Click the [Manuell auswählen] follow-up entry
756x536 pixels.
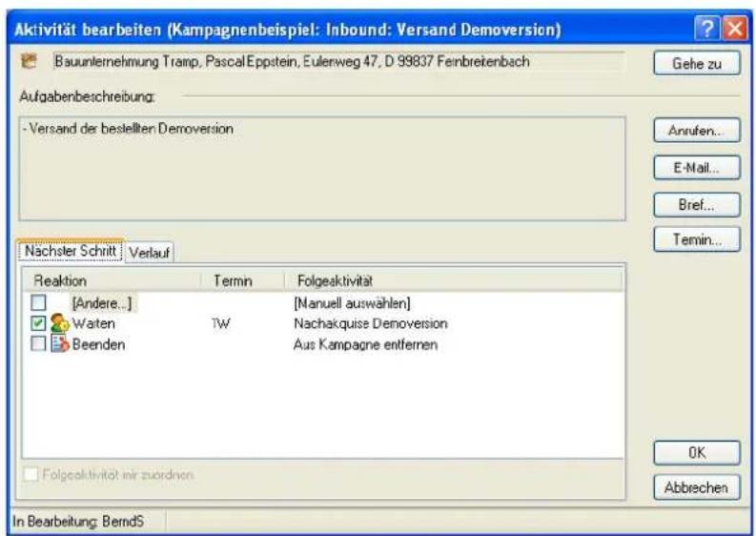point(352,303)
